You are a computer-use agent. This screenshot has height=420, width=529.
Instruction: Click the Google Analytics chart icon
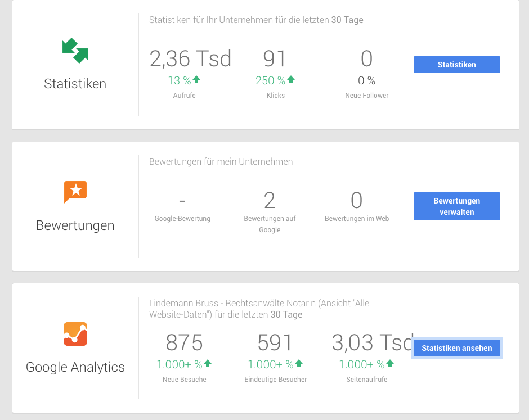click(x=75, y=334)
